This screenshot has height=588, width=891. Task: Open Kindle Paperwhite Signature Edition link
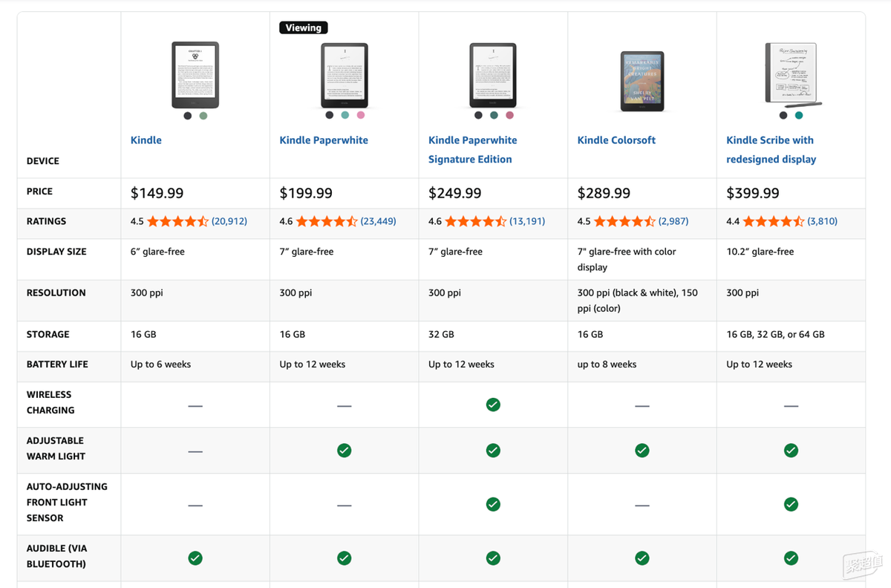point(473,149)
